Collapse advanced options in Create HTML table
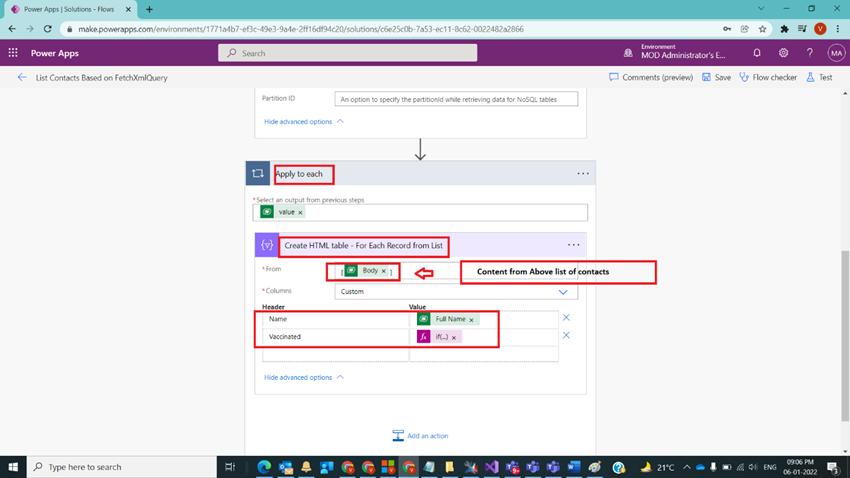This screenshot has height=478, width=850. click(304, 377)
